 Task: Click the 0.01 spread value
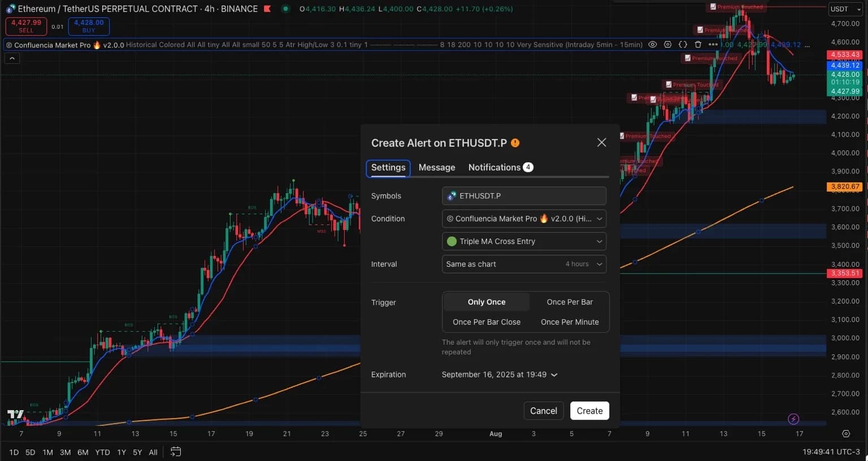58,27
